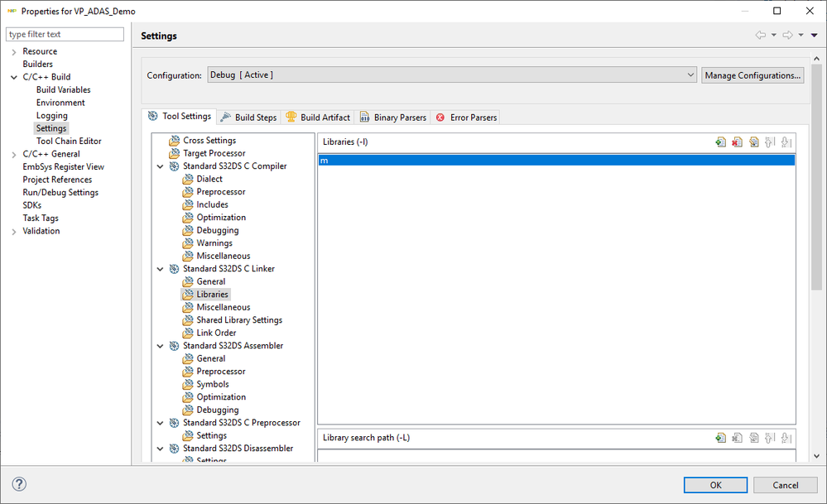Select Tool Chain Editor
Viewport: 827px width, 504px height.
(x=69, y=142)
